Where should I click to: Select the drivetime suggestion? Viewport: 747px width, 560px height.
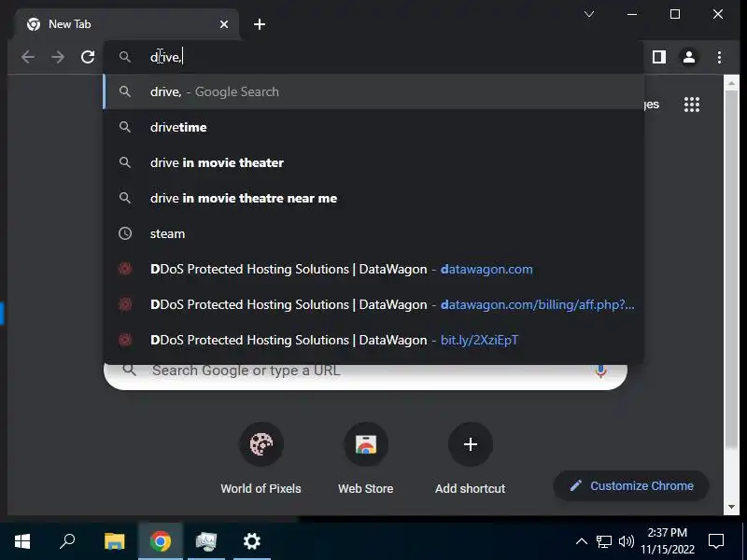(373, 127)
